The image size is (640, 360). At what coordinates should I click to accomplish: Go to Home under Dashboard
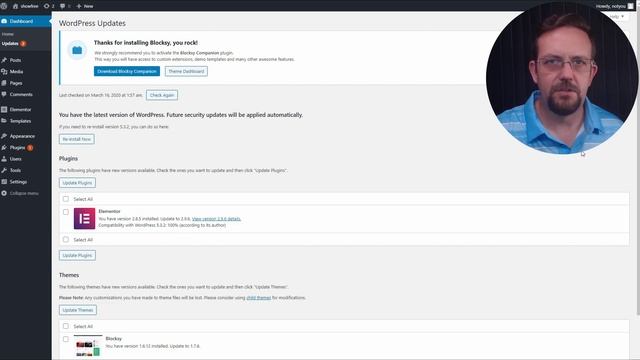point(8,34)
